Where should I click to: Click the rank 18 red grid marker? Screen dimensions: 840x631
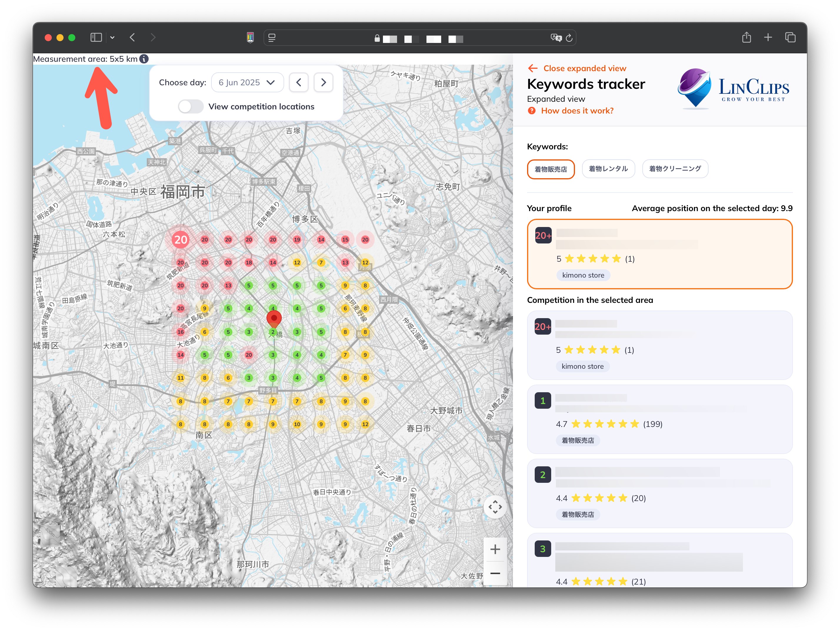click(x=249, y=262)
